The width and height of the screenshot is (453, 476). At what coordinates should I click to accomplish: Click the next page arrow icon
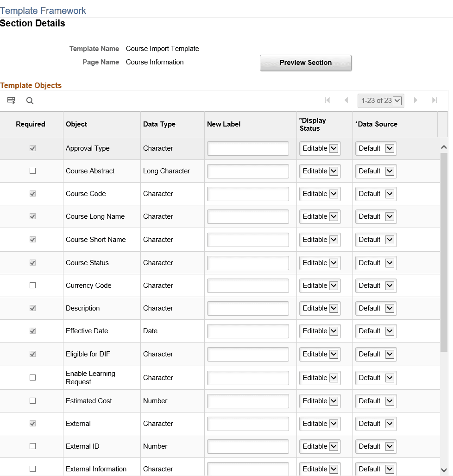415,100
